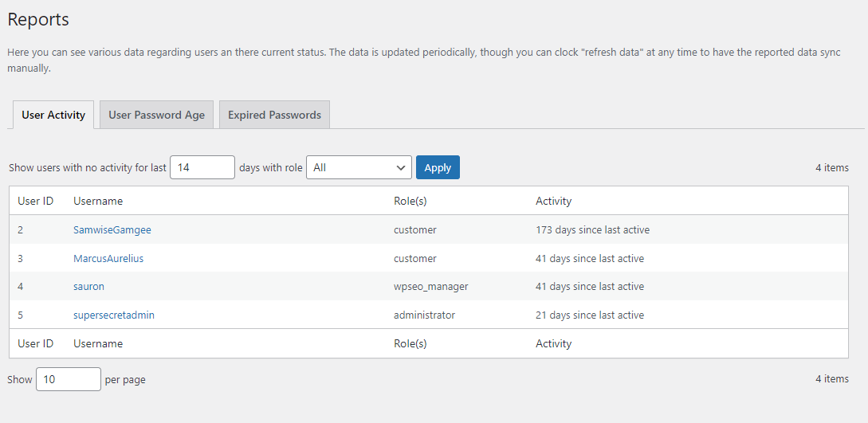
Task: Open SamwiseGamgee user link
Action: tap(112, 230)
